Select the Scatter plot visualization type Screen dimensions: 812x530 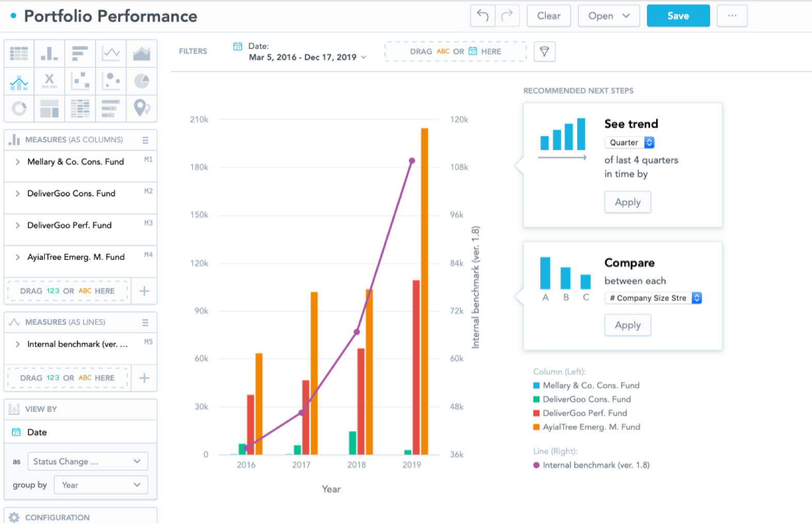(x=80, y=81)
